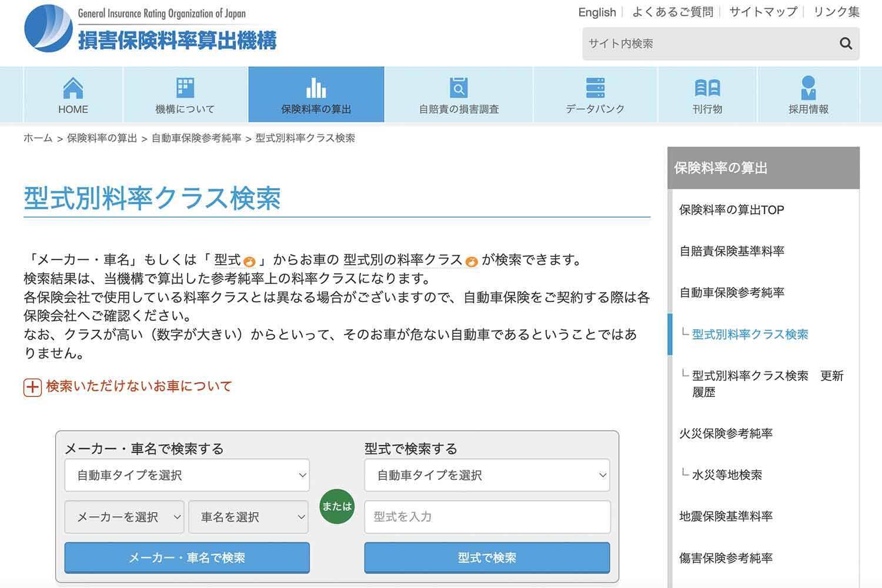Open the よくあるご質問 link
Image resolution: width=882 pixels, height=588 pixels.
click(x=673, y=12)
